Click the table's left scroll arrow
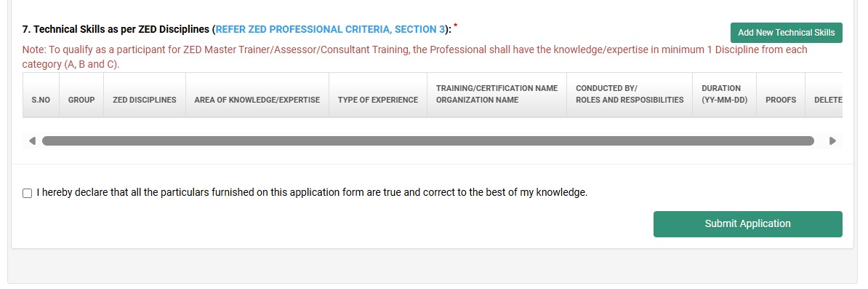868x289 pixels. [32, 141]
